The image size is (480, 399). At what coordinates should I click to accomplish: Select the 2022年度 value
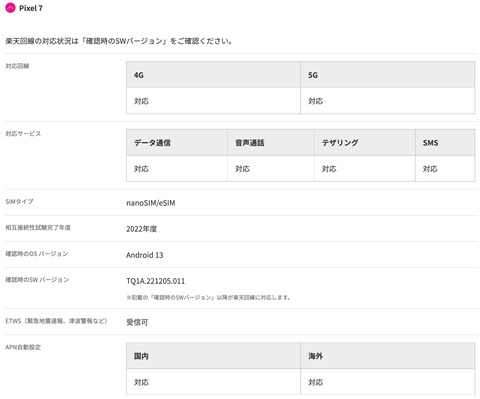tap(142, 229)
